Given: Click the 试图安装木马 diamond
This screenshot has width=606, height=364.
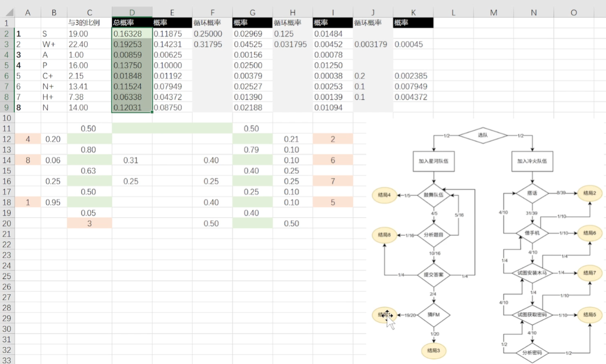Looking at the screenshot, I should [x=532, y=272].
